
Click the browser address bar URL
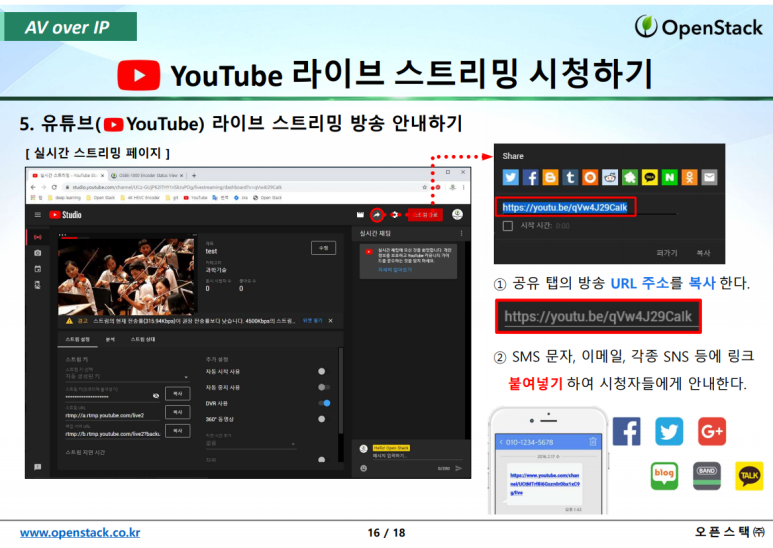click(176, 187)
